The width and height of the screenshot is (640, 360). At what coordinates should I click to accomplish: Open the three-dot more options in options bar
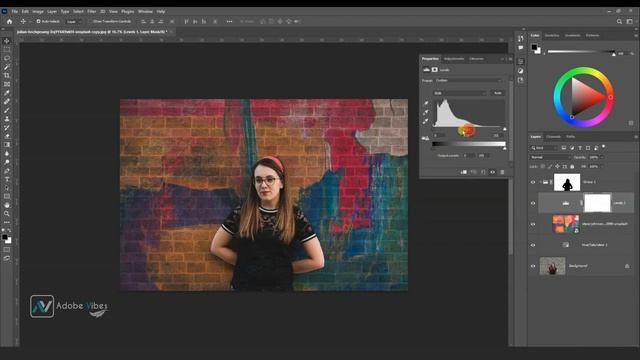click(x=229, y=21)
